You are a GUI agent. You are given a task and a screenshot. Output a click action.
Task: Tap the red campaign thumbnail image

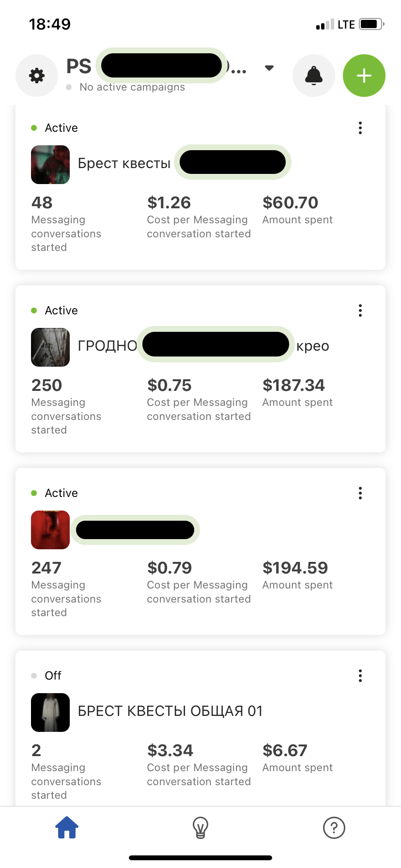(50, 530)
